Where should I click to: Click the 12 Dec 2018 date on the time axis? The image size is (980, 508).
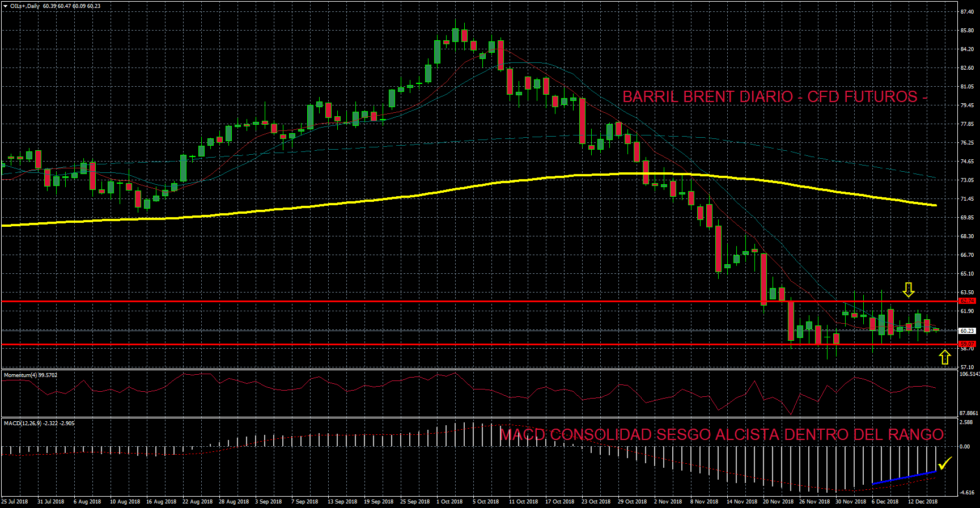pos(923,502)
